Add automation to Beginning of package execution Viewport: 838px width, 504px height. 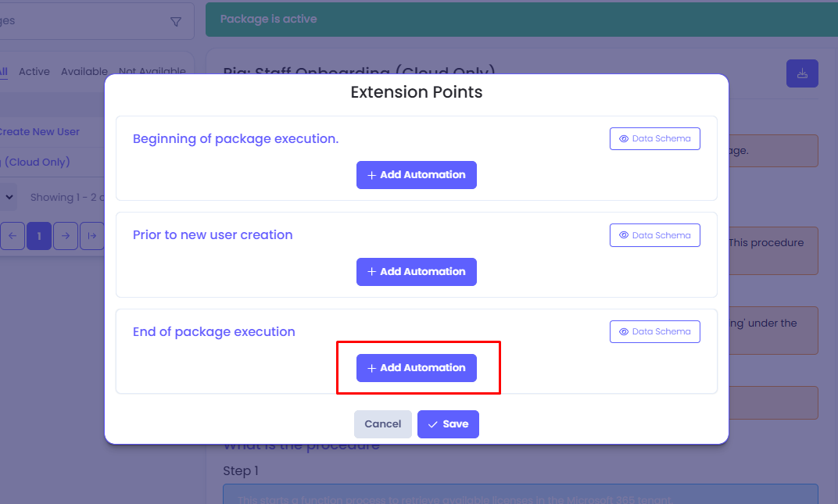[x=417, y=175]
